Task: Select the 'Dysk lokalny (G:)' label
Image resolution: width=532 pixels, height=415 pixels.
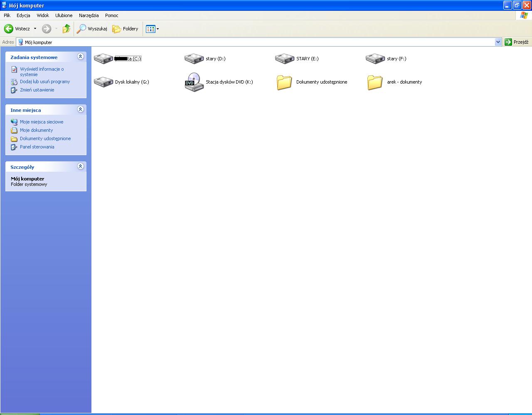Action: tap(132, 82)
